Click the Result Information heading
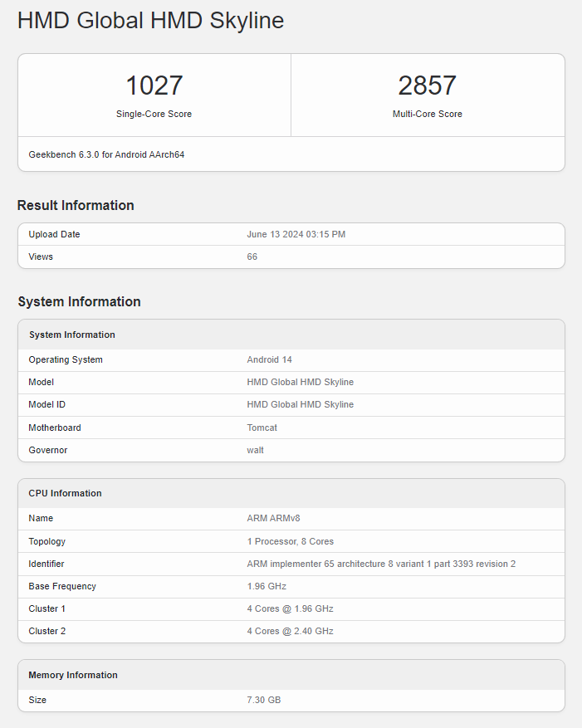The width and height of the screenshot is (582, 728). pos(76,205)
